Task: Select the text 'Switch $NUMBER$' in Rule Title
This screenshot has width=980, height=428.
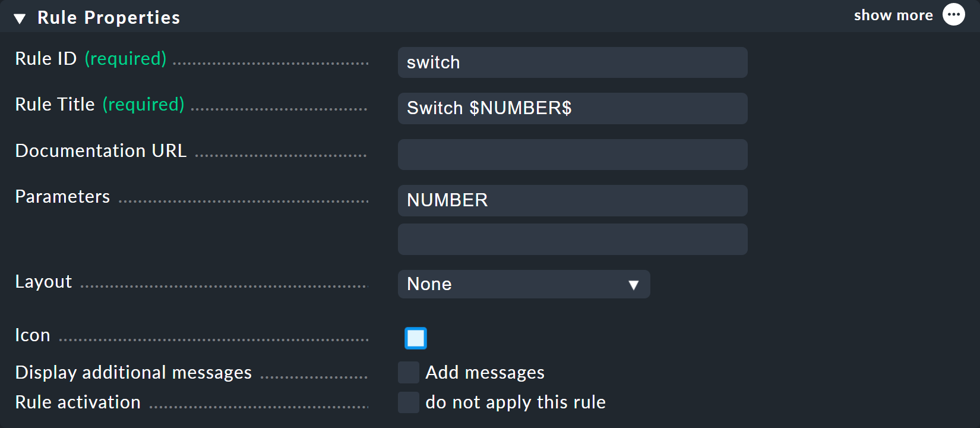Action: [x=489, y=108]
